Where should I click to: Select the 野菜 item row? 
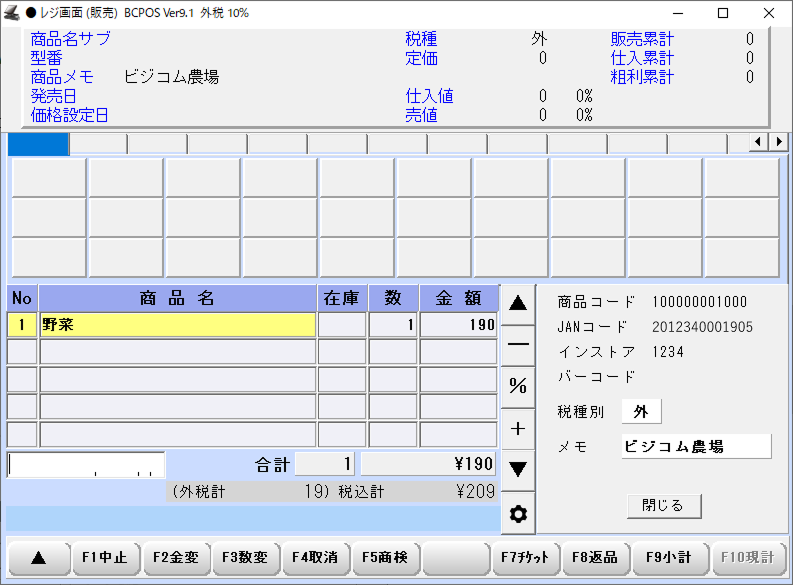[x=177, y=325]
